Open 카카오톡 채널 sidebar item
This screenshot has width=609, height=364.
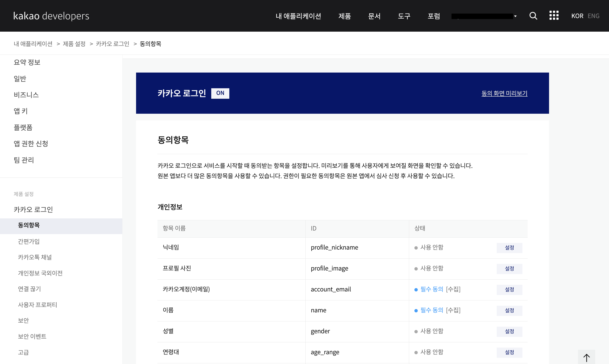point(35,257)
